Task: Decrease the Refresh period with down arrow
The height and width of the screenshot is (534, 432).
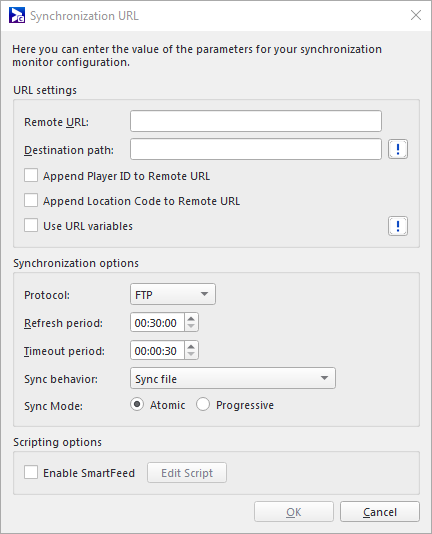Action: pyautogui.click(x=191, y=327)
